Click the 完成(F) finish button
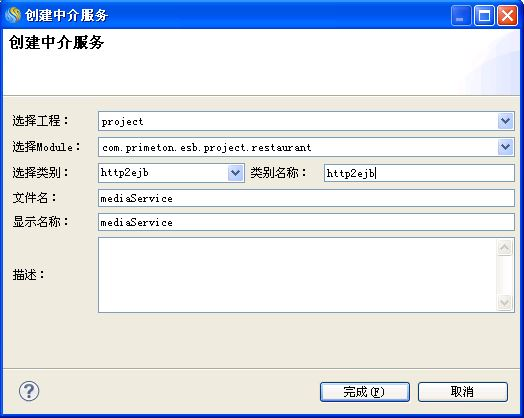 click(365, 392)
